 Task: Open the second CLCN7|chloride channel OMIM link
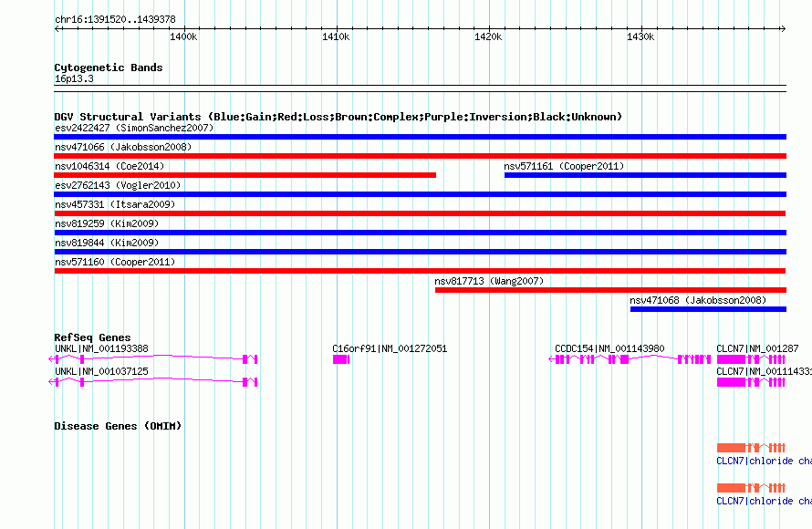764,501
